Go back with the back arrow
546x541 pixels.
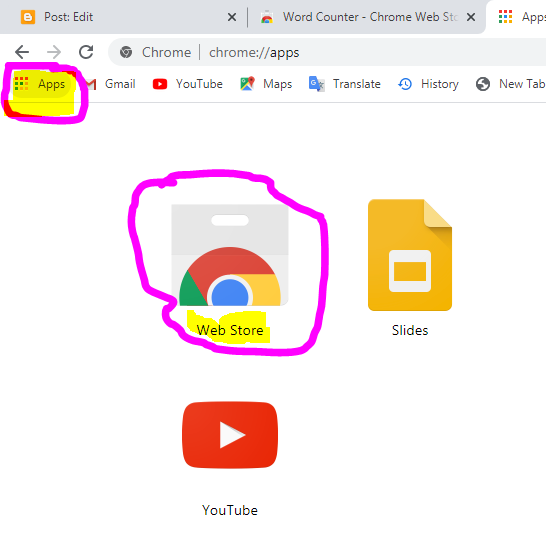[22, 52]
